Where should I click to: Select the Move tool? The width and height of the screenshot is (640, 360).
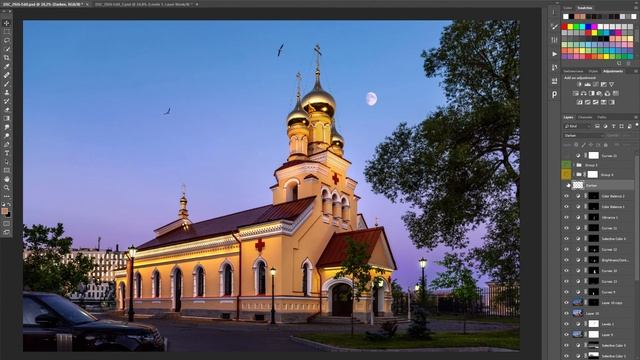click(7, 23)
